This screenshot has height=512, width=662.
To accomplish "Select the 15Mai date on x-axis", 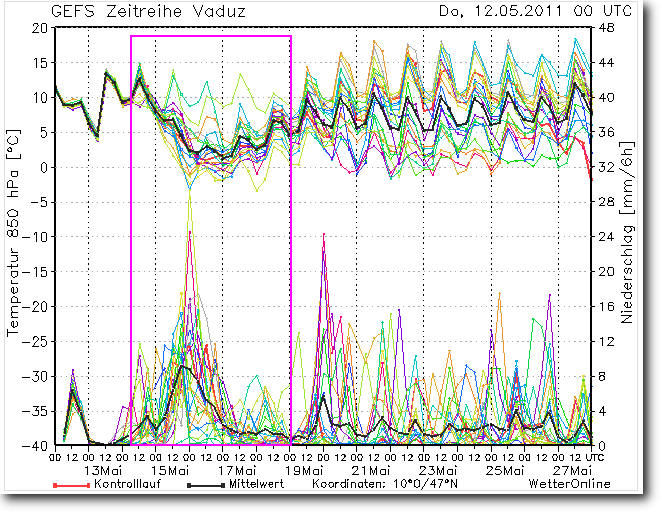I will (x=171, y=470).
